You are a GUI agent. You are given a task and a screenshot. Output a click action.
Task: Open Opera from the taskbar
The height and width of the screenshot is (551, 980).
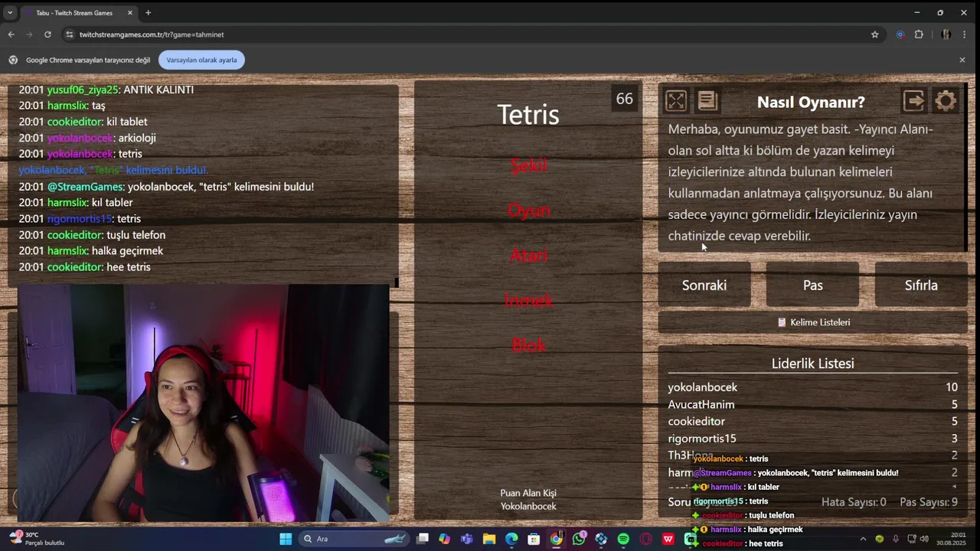(645, 539)
